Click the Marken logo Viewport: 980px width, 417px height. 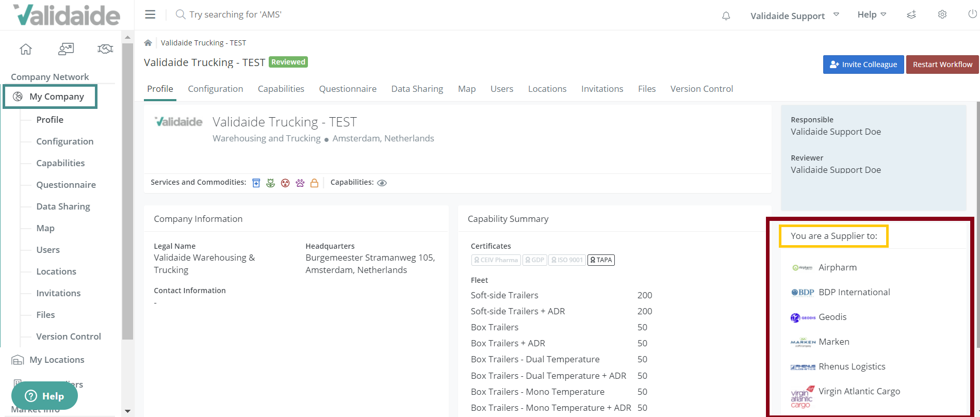point(803,342)
